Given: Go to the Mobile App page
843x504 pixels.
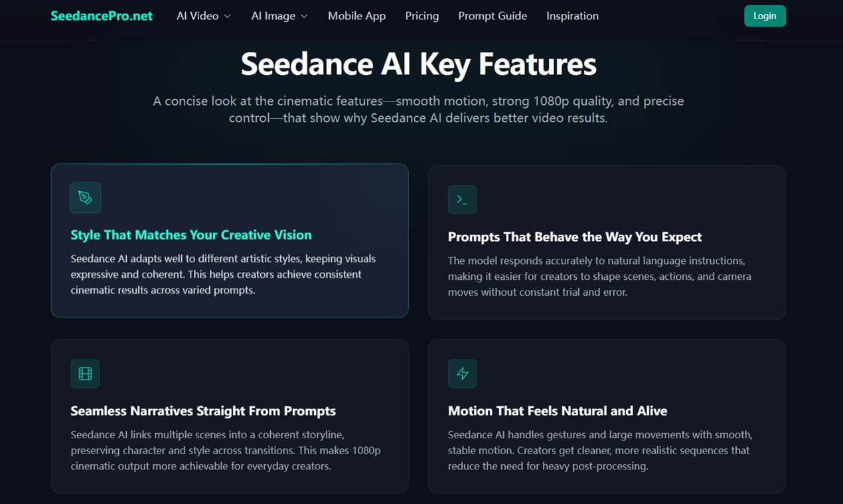Looking at the screenshot, I should tap(356, 16).
